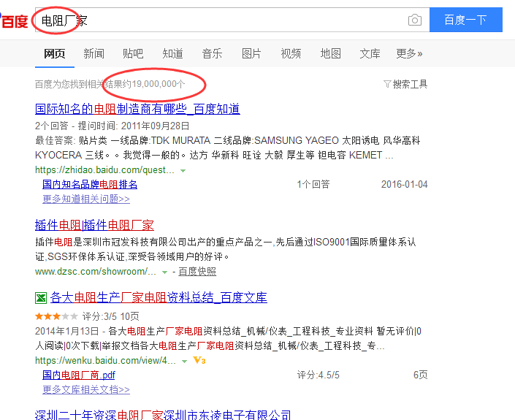Click the text 评分:3/5 10页
Viewport: 515px width, 420px height.
pos(111,316)
